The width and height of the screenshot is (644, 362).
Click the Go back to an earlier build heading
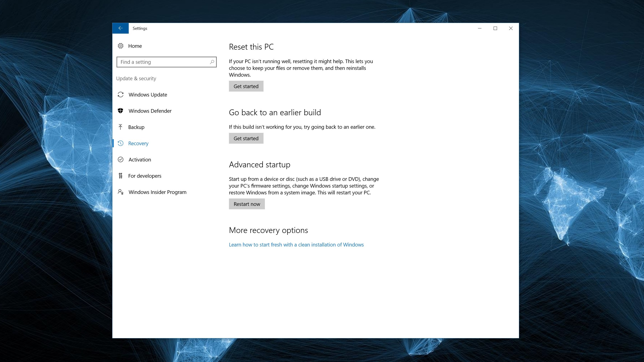pos(275,113)
